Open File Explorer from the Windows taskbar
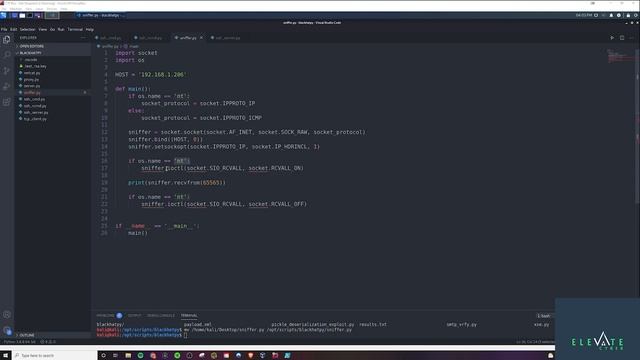The width and height of the screenshot is (640, 360). coord(128,356)
